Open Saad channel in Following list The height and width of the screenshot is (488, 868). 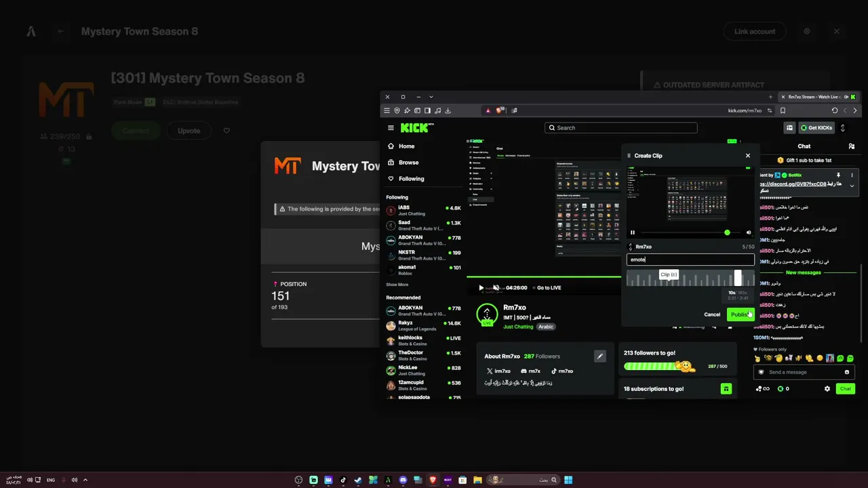(424, 225)
